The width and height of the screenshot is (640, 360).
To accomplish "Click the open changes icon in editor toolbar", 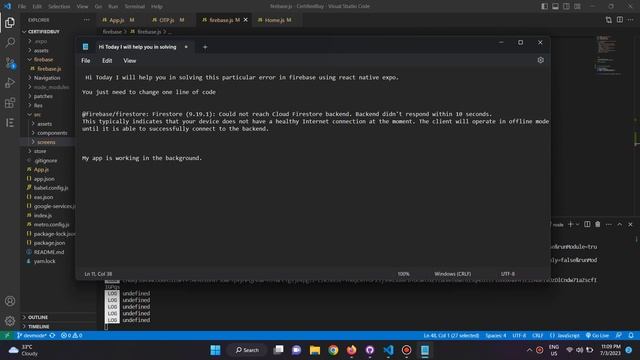I will [609, 20].
